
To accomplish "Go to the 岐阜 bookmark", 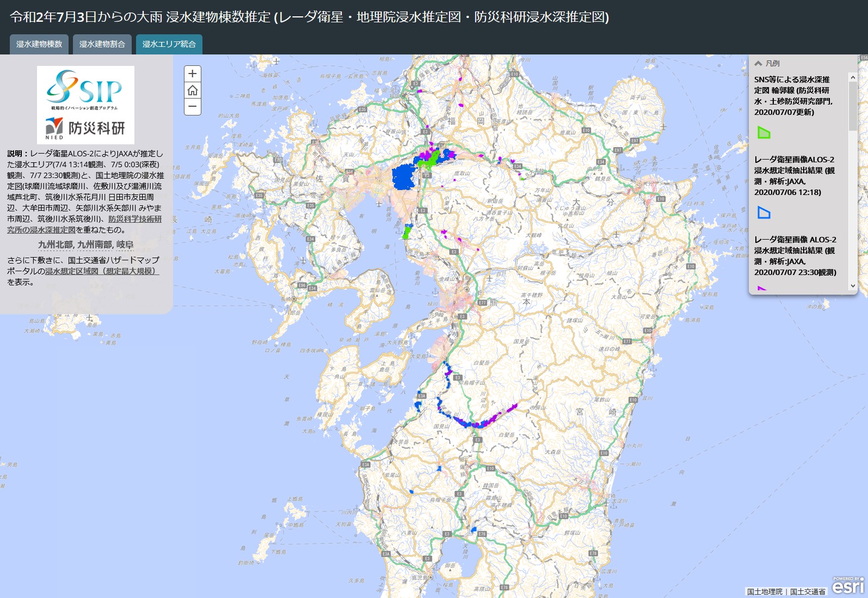I will (x=125, y=245).
